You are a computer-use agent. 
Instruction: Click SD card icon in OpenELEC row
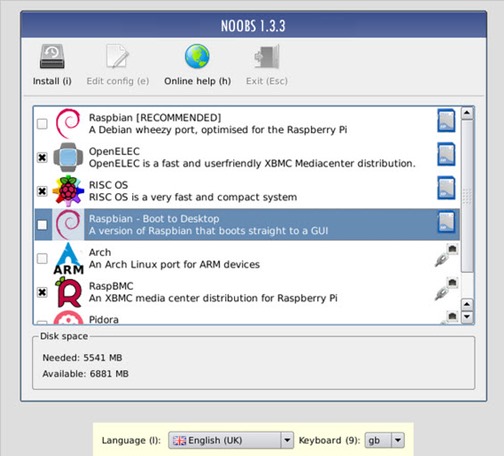(x=446, y=154)
